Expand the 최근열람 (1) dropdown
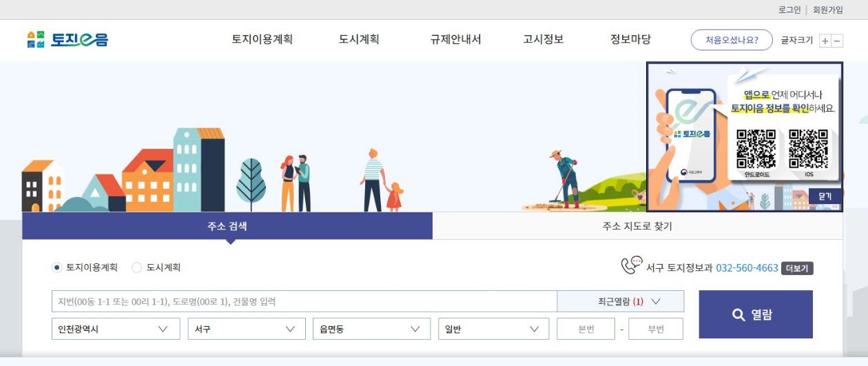Image resolution: width=868 pixels, height=366 pixels. pos(621,301)
